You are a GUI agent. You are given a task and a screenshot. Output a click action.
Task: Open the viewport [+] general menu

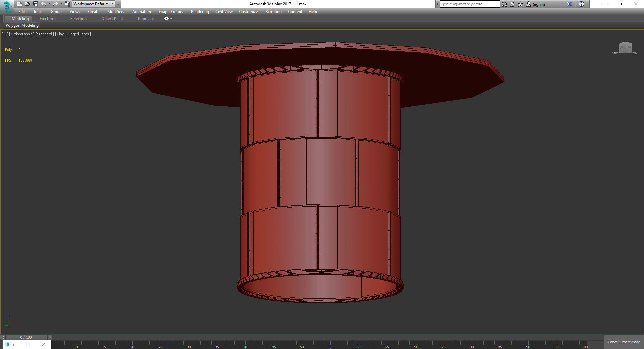coord(5,34)
